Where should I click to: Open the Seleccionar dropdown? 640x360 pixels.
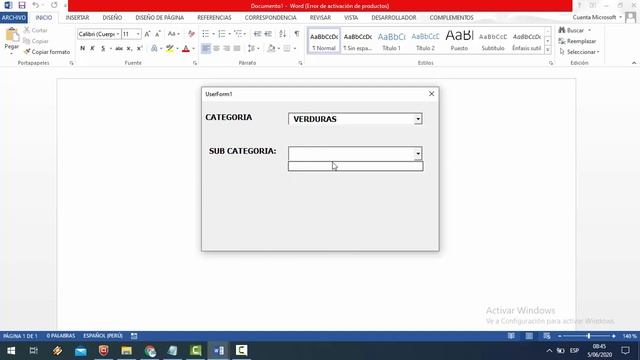[579, 52]
